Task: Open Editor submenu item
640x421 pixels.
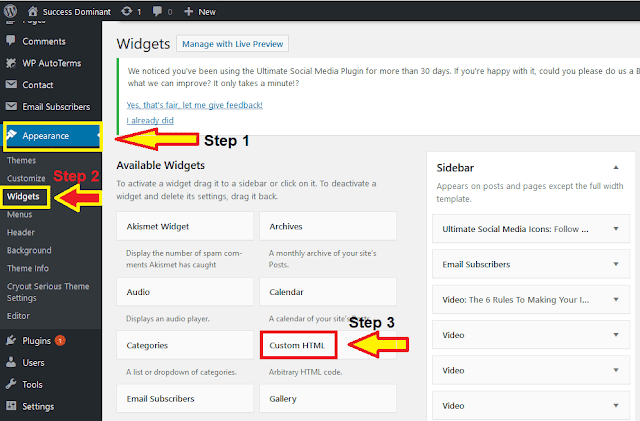Action: tap(18, 316)
